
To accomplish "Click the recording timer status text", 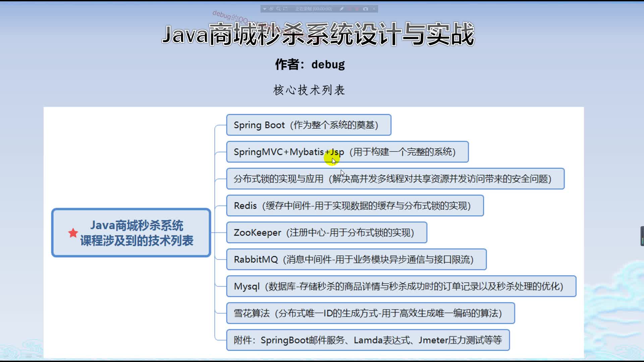I will (x=314, y=9).
